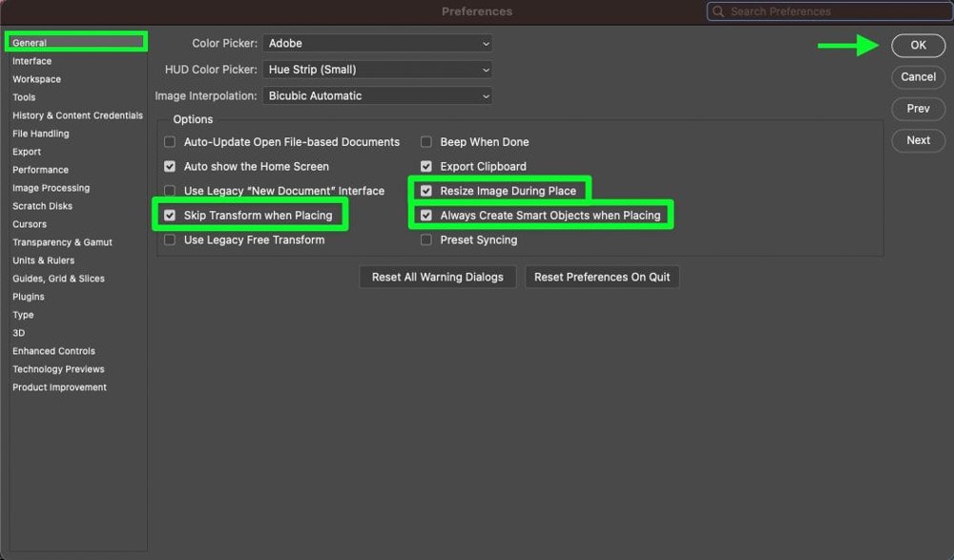Image resolution: width=954 pixels, height=560 pixels.
Task: Open the Color Picker dropdown
Action: click(377, 43)
